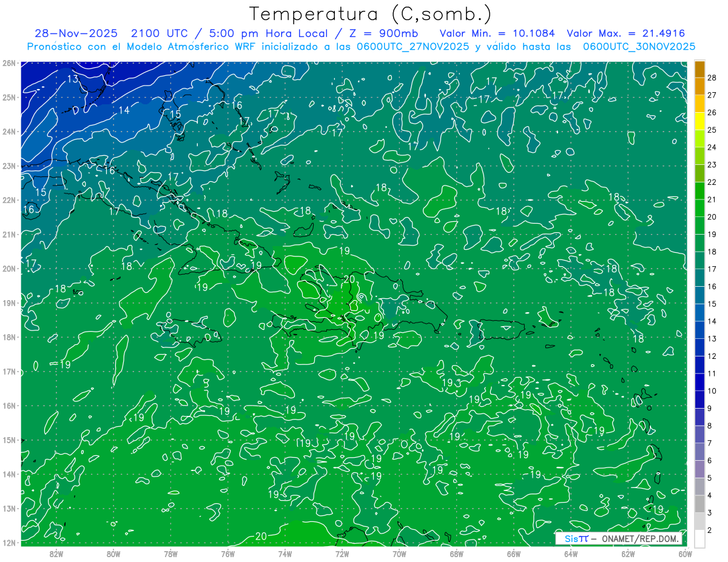Click the '23N' latitude axis label

(8, 166)
